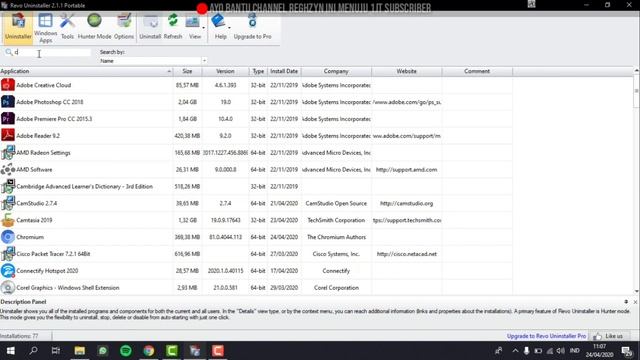
Task: Click into the search text field
Action: click(52, 52)
